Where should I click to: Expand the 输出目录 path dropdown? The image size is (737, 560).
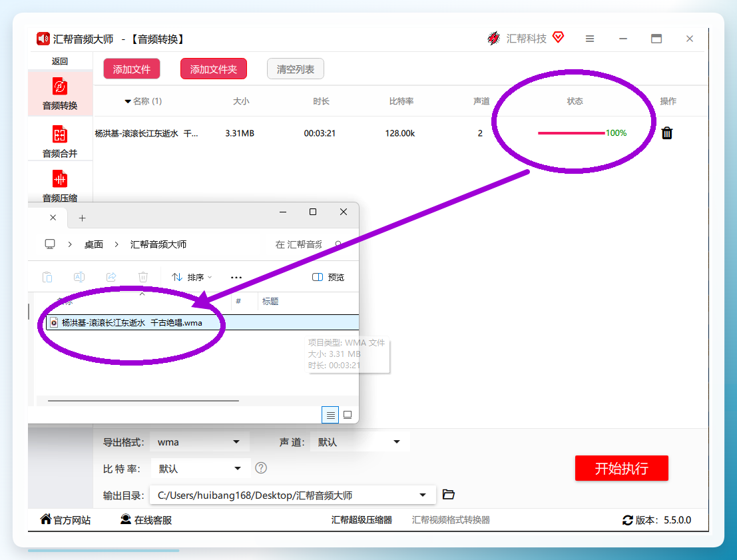423,495
